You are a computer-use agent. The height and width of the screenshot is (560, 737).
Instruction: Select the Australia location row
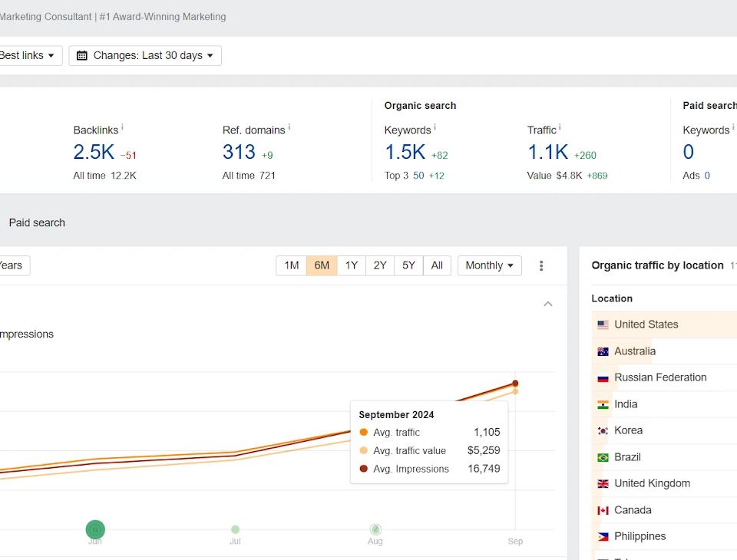664,351
